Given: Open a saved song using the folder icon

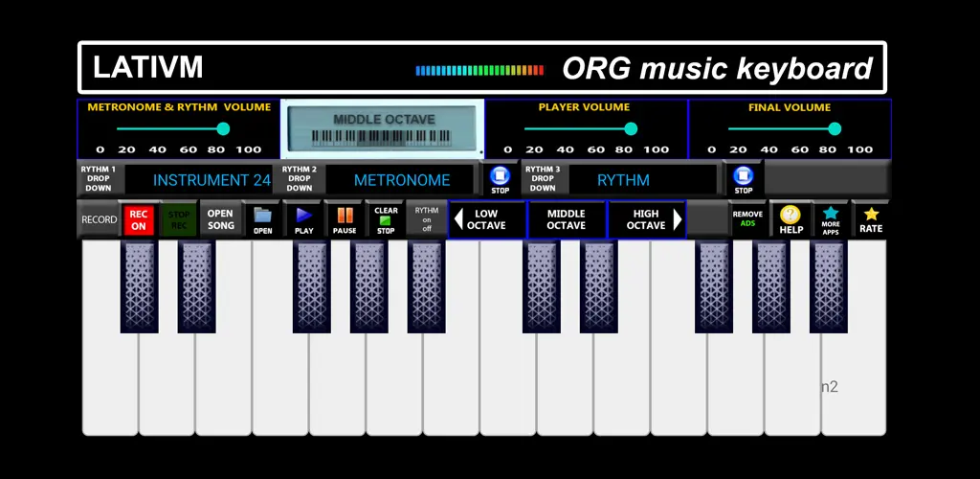Looking at the screenshot, I should pyautogui.click(x=262, y=219).
